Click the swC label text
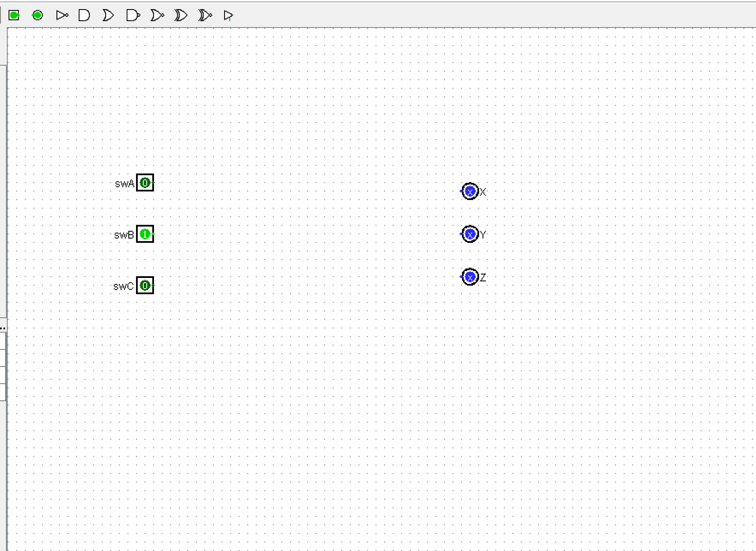756x551 pixels. click(x=123, y=286)
